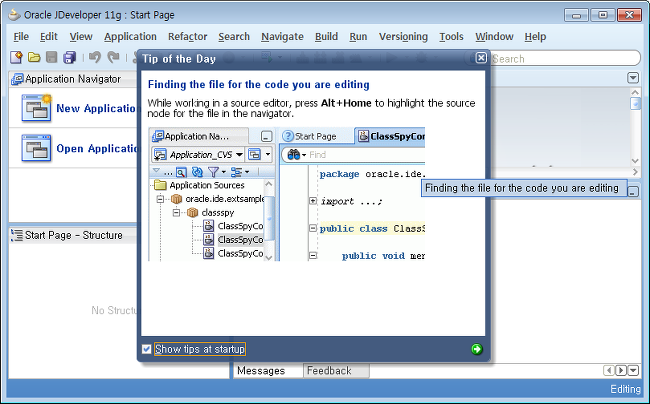The width and height of the screenshot is (650, 404).
Task: Click the refresh icon in tip image
Action: coord(197,172)
